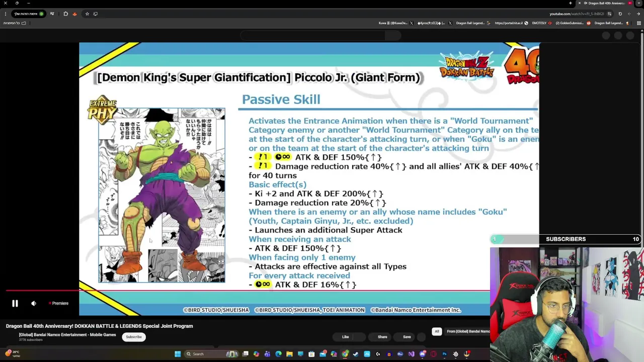This screenshot has height=362, width=644.
Task: Click the video title Dragon Ball 40th Anniversary
Action: [x=99, y=326]
